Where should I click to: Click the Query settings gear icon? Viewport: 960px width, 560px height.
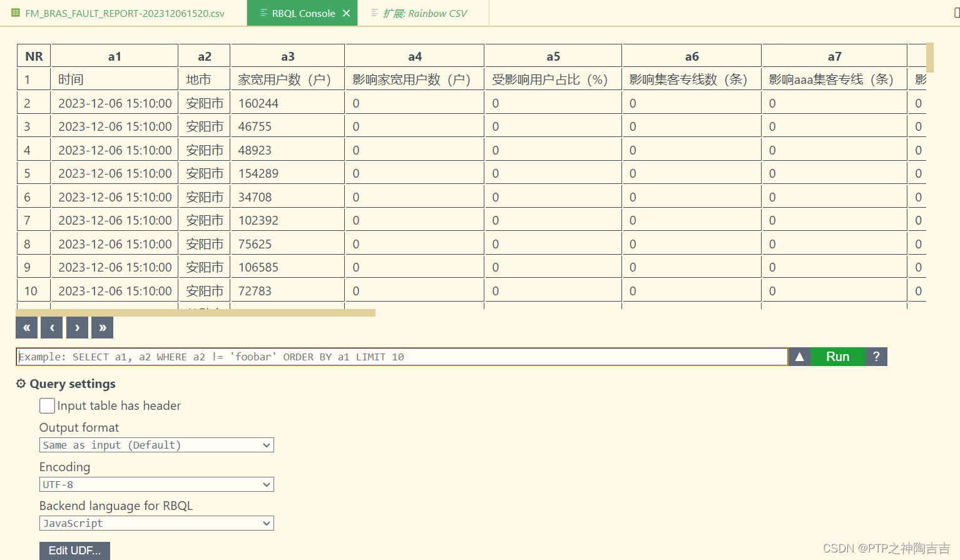click(x=21, y=384)
